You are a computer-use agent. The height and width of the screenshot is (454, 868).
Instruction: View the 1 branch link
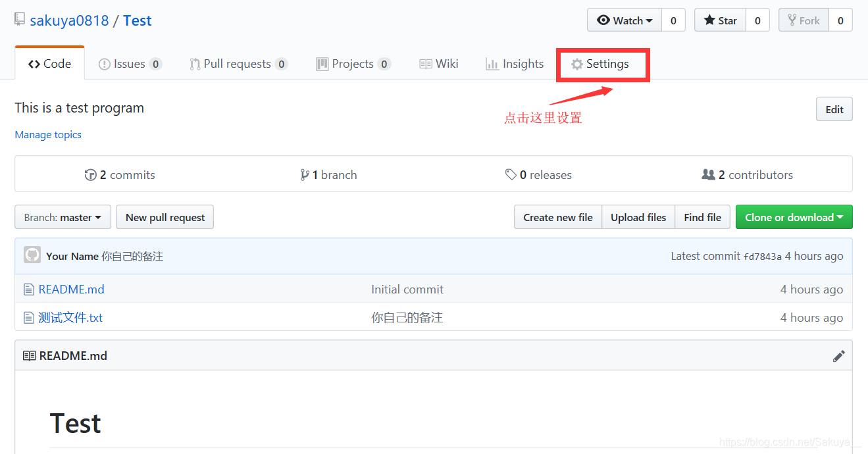(328, 175)
